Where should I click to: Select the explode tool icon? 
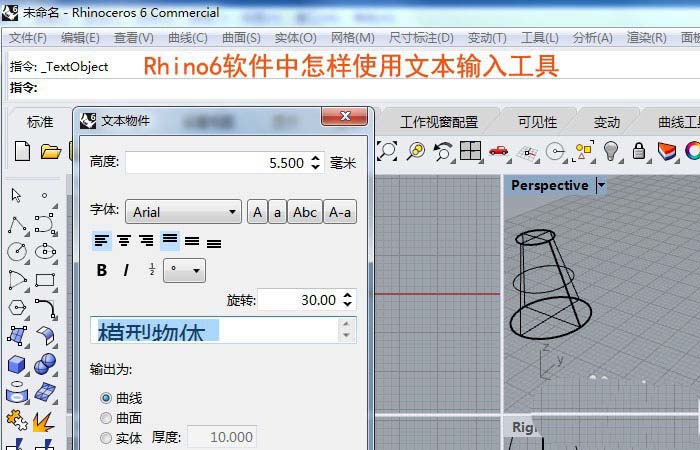click(44, 421)
